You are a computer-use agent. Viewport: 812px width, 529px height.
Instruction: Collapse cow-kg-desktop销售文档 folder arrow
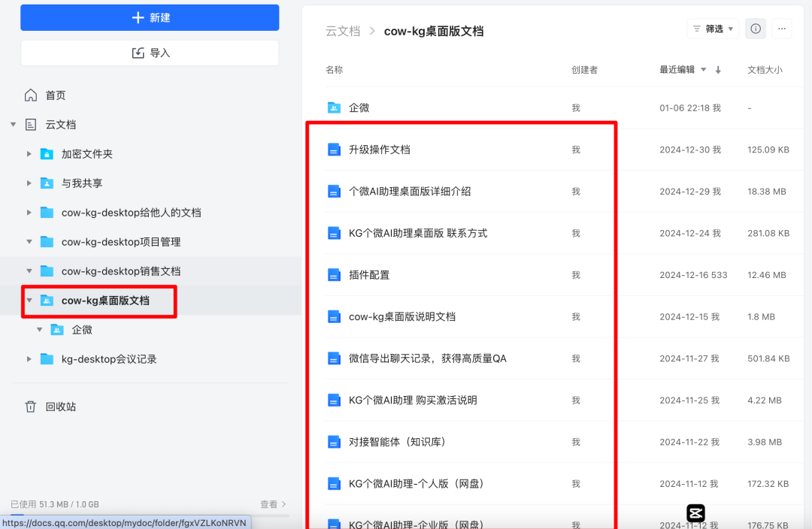29,271
